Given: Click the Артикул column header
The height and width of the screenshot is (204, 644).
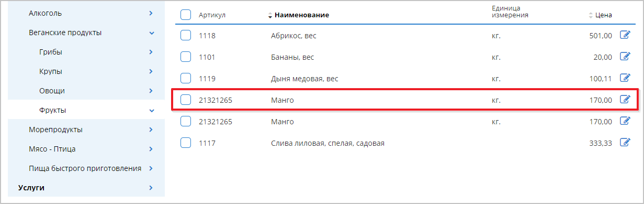Looking at the screenshot, I should click(212, 15).
